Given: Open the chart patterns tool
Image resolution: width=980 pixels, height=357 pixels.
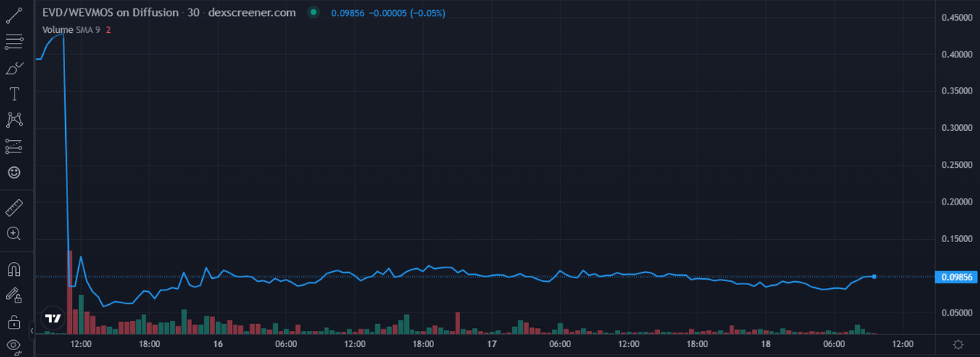Looking at the screenshot, I should click(14, 120).
